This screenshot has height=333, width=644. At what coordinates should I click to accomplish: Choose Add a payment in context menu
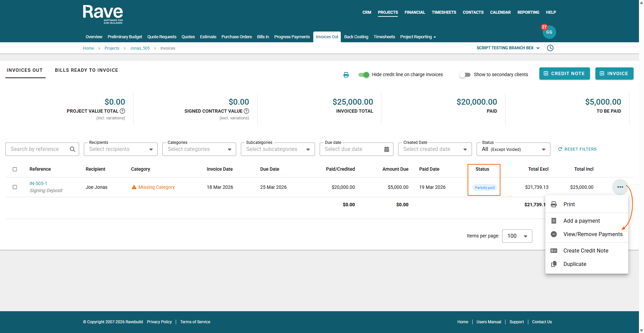tap(581, 221)
